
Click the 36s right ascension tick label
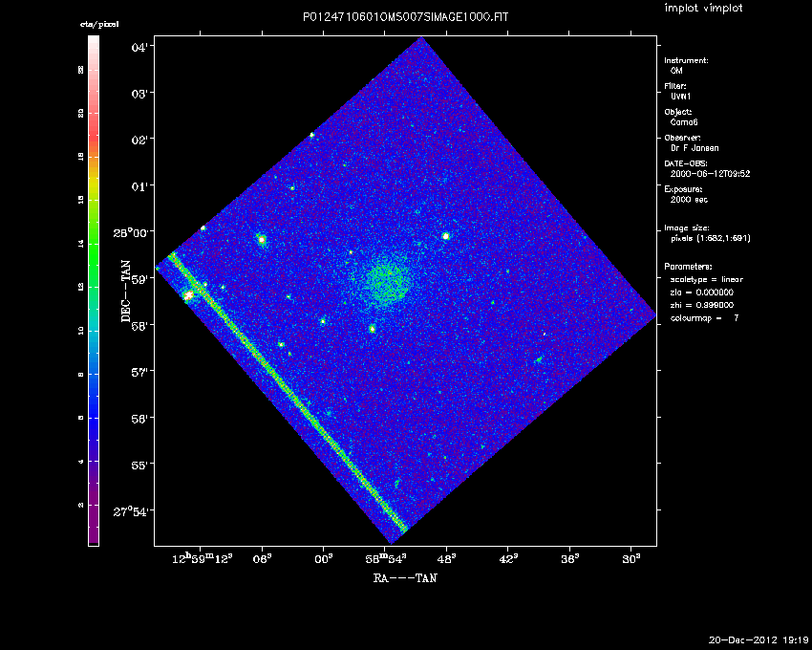(x=569, y=559)
